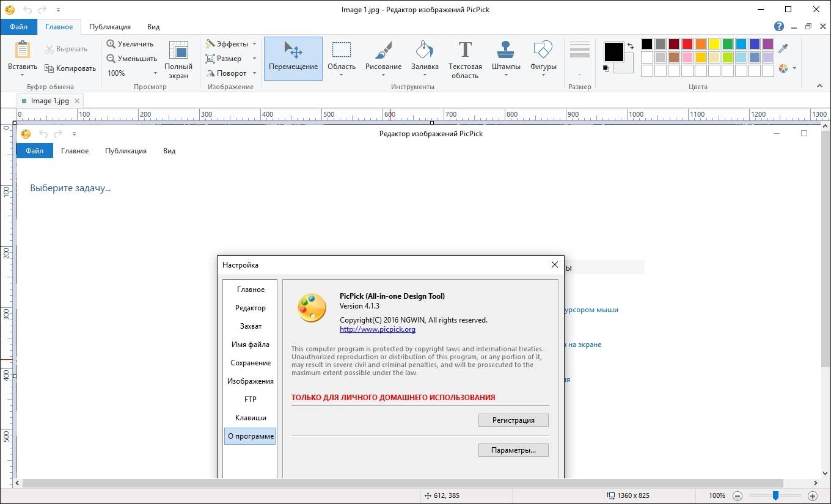Expand the arrow under Вставить
This screenshot has height=504, width=831.
click(x=23, y=75)
